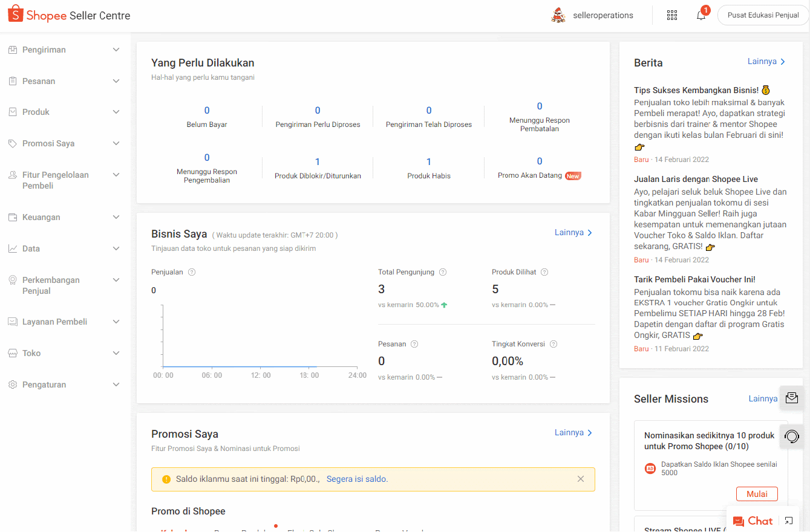The image size is (810, 532).
Task: Expand the Toko section in sidebar
Action: (x=116, y=352)
